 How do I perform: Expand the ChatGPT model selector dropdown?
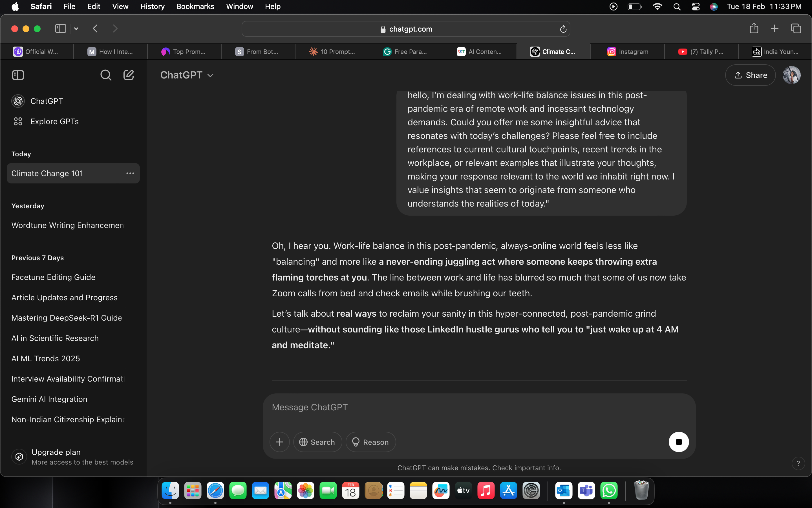point(187,75)
